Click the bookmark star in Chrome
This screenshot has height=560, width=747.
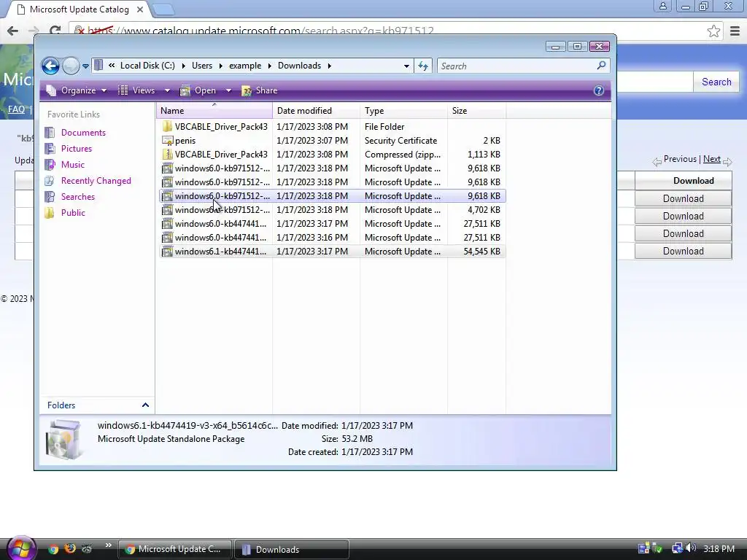(713, 31)
